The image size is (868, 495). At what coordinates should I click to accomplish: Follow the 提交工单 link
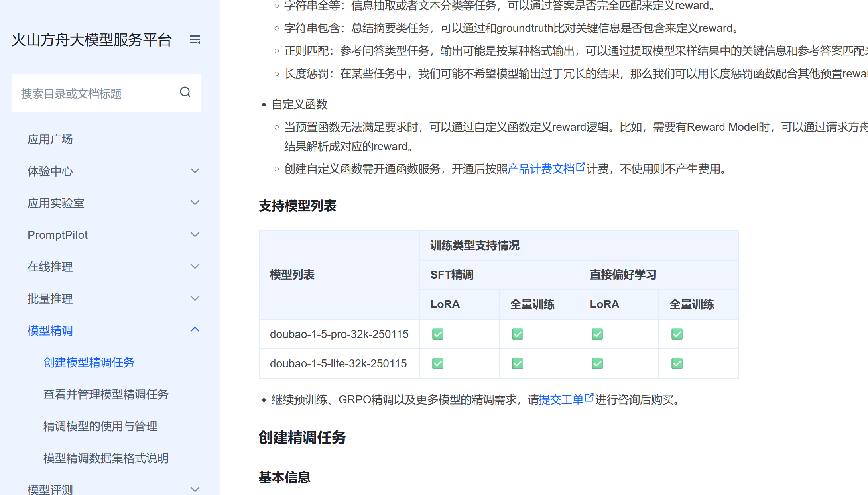point(561,399)
